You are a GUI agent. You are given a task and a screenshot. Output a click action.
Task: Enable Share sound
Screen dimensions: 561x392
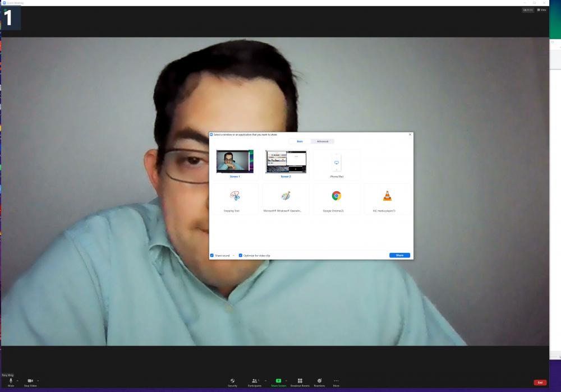click(213, 255)
